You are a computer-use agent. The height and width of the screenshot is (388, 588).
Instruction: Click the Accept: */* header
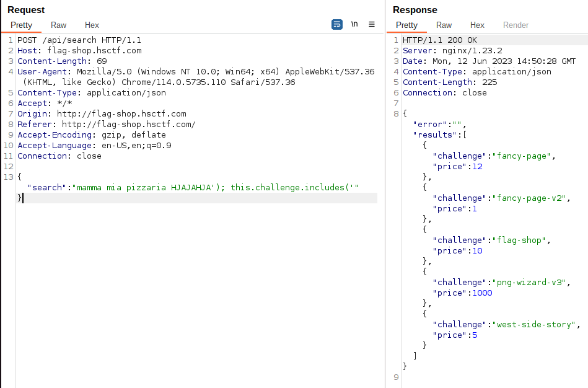point(45,103)
